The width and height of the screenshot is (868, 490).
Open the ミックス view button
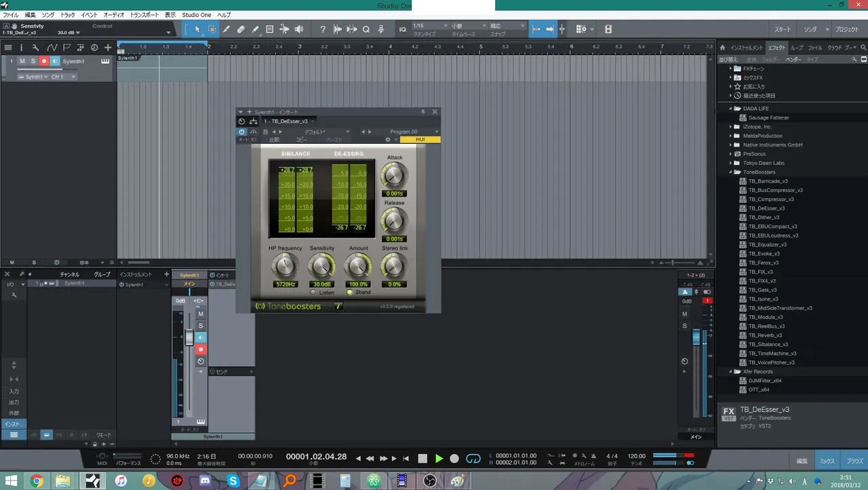pyautogui.click(x=828, y=460)
